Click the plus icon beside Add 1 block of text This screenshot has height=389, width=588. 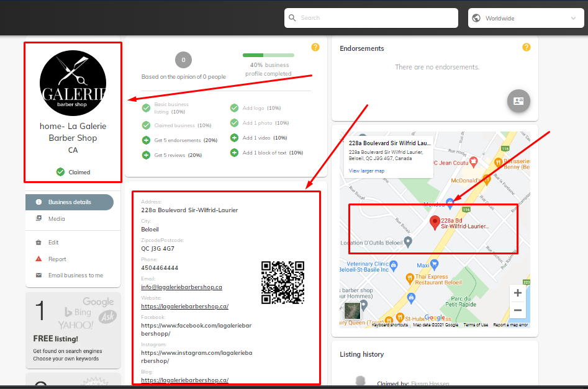pos(234,153)
